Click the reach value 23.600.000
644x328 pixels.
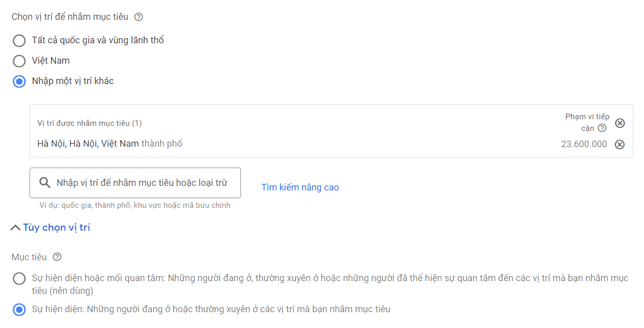[584, 144]
